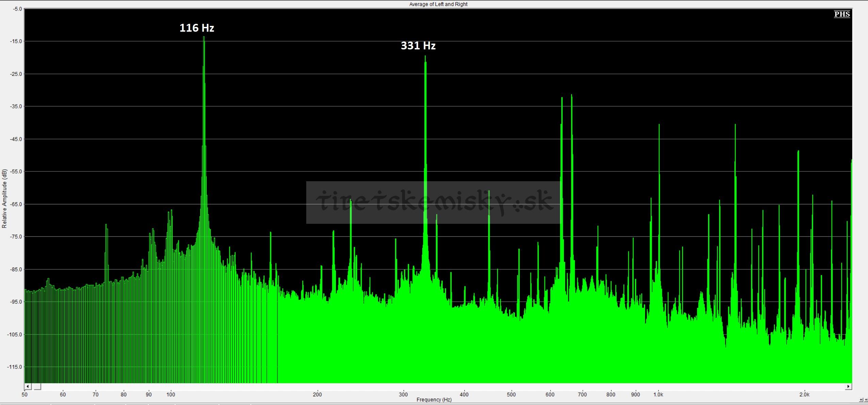Click the '800' frequency axis tick label
Viewport: 868px width, 405px height.
pos(611,394)
